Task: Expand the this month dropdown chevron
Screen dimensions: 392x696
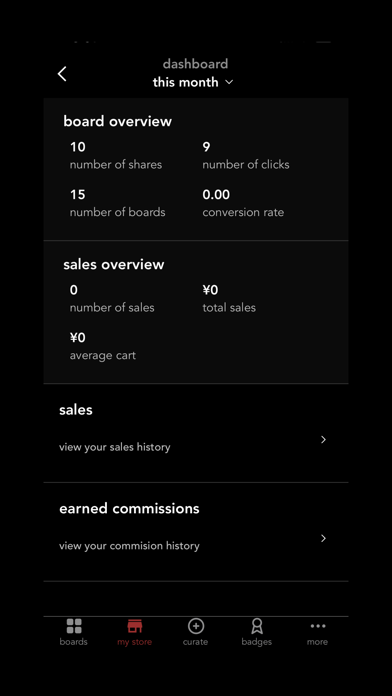Action: coord(229,82)
